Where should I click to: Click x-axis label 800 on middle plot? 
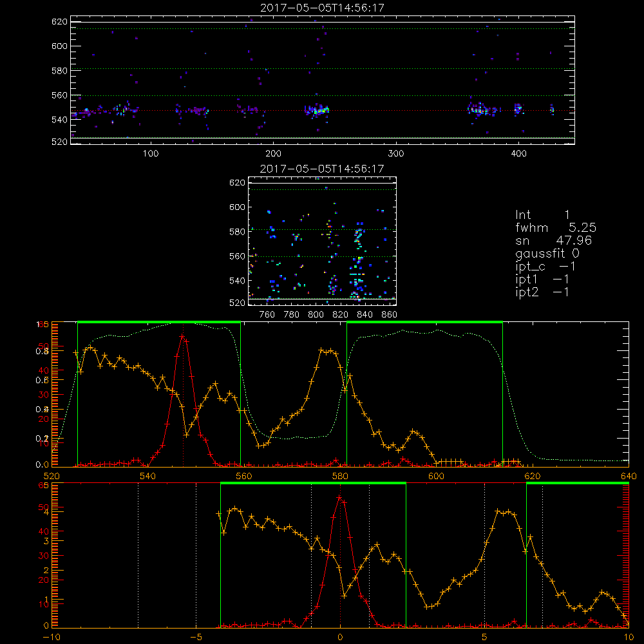(x=316, y=315)
